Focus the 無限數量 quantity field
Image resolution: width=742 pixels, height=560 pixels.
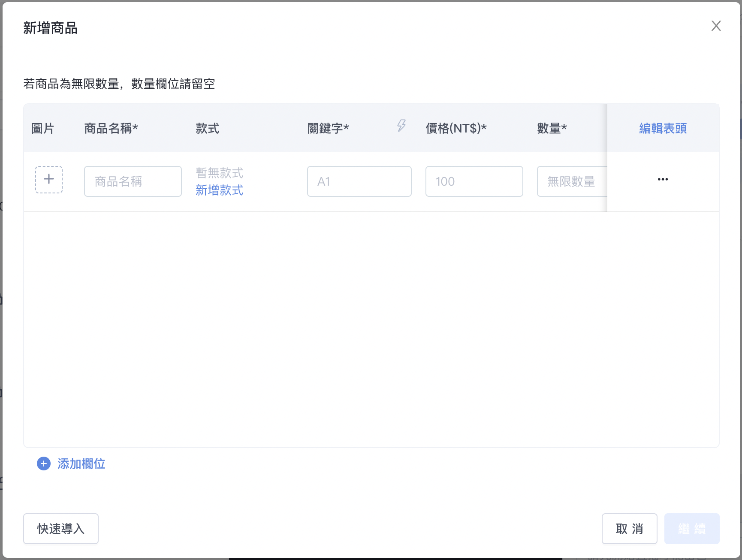572,181
